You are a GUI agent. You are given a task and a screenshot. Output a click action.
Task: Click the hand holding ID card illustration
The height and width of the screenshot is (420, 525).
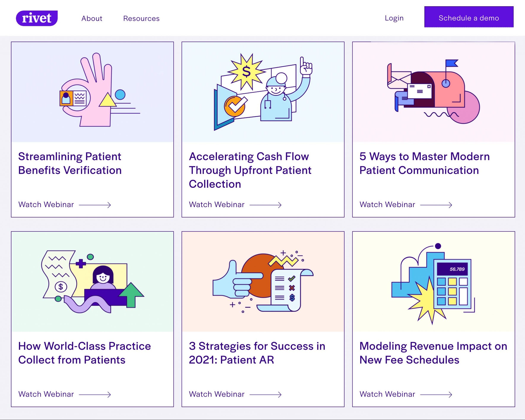tap(92, 92)
